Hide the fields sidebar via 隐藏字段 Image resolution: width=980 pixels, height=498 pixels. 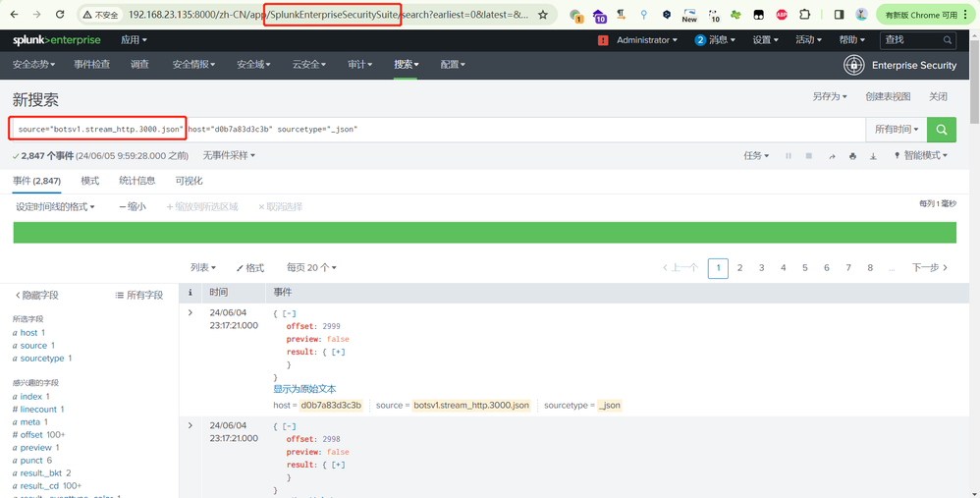point(36,295)
